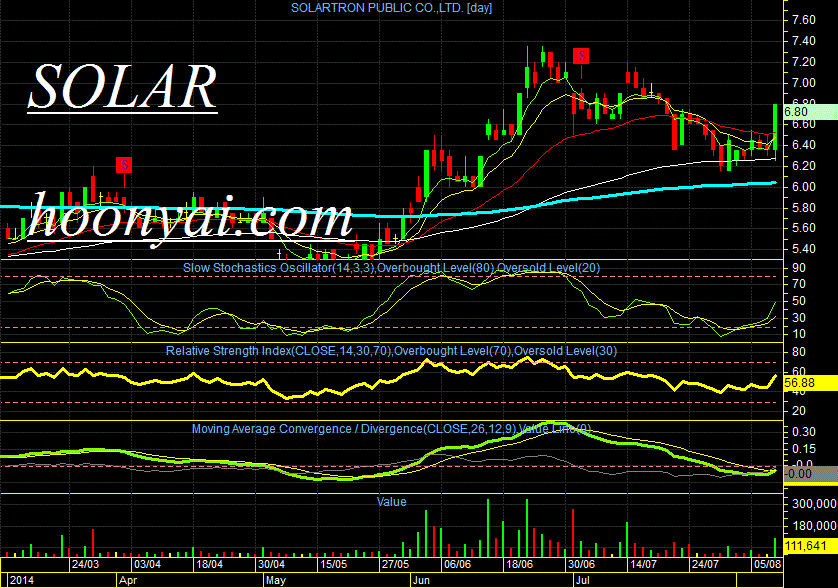Click the 5.40 price axis label

[804, 249]
